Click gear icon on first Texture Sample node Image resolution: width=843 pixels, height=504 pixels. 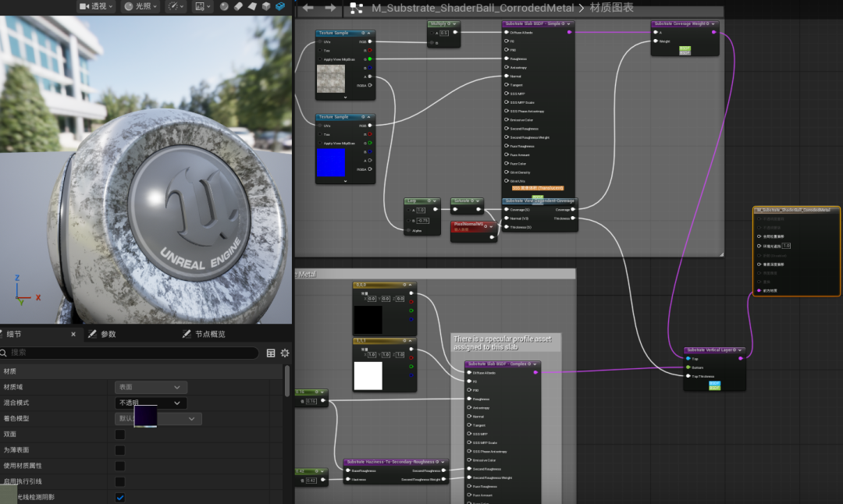(x=363, y=33)
